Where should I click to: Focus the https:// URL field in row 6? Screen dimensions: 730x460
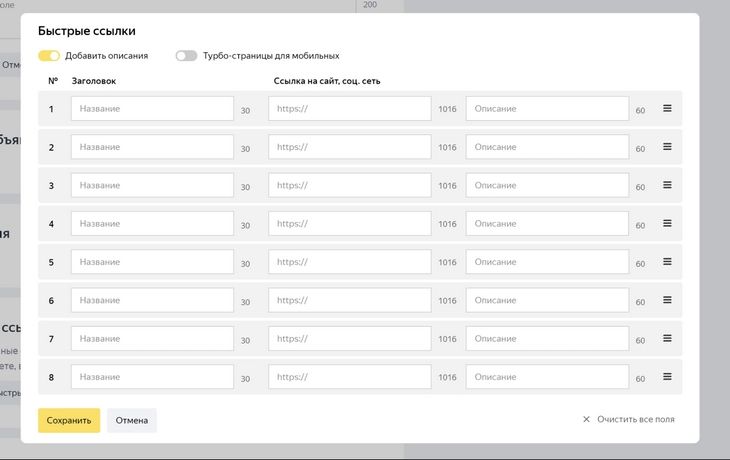point(349,300)
